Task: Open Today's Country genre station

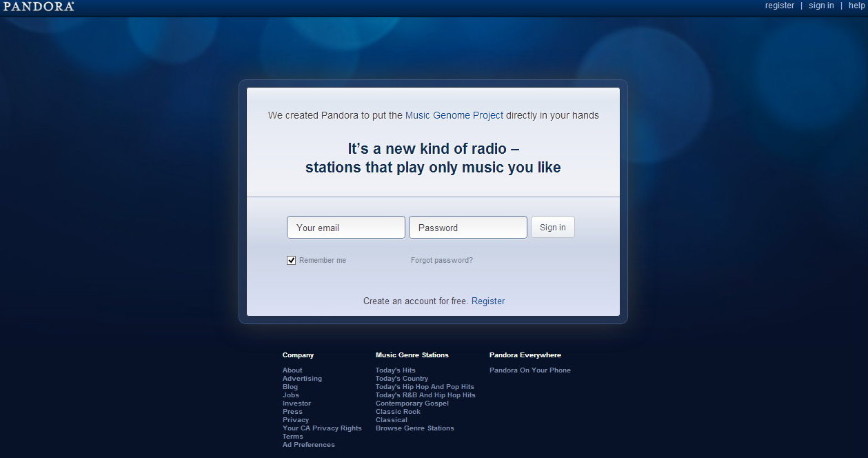Action: [402, 379]
